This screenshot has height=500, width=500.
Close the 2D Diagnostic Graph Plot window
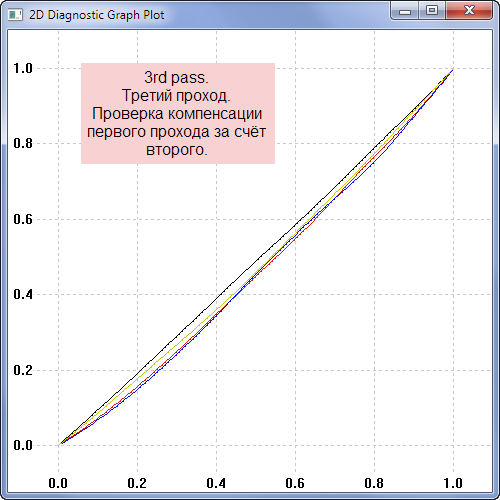[469, 11]
